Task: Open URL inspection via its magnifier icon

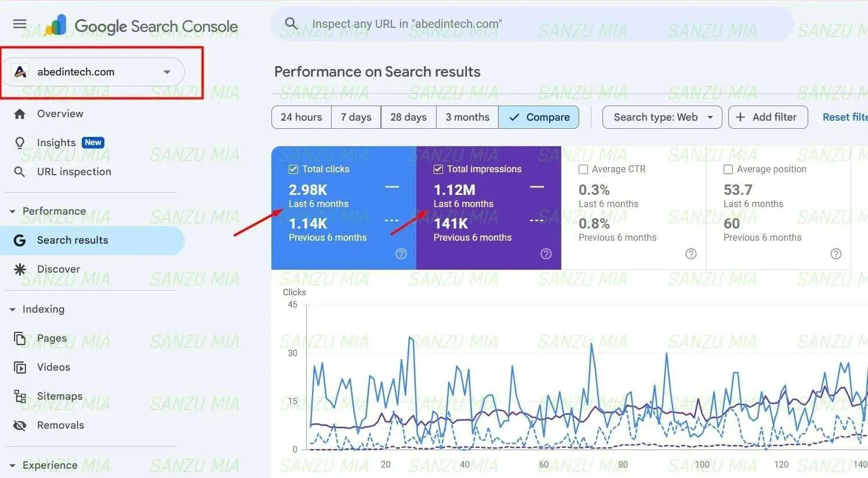Action: click(x=19, y=172)
